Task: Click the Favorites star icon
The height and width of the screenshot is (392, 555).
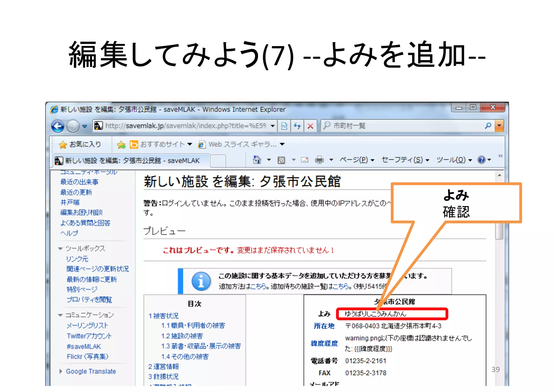Action: tap(63, 145)
